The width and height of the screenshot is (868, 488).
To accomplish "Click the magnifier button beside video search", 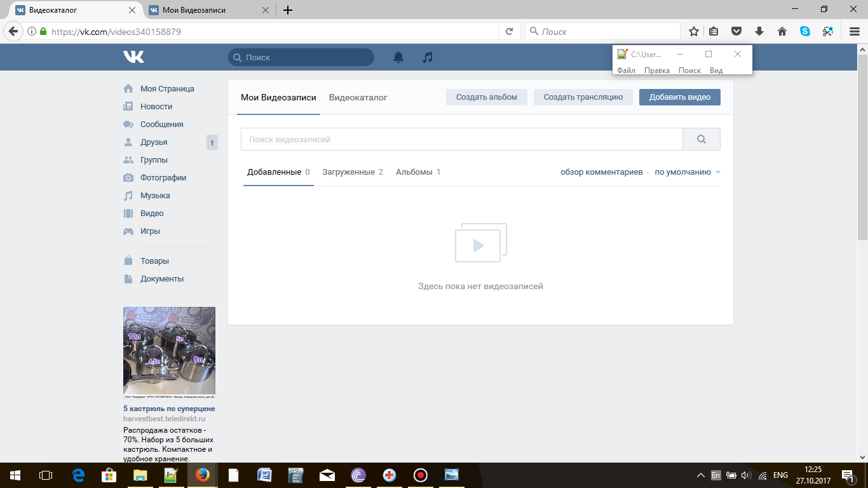I will tap(702, 139).
